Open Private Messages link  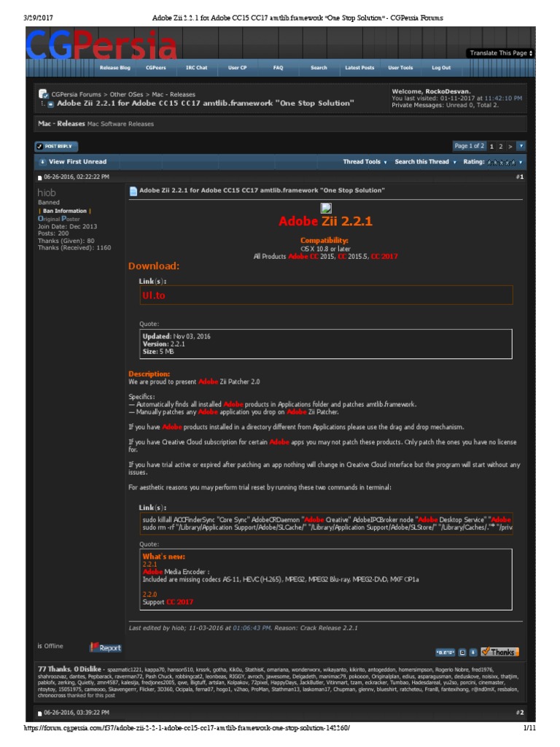[418, 105]
